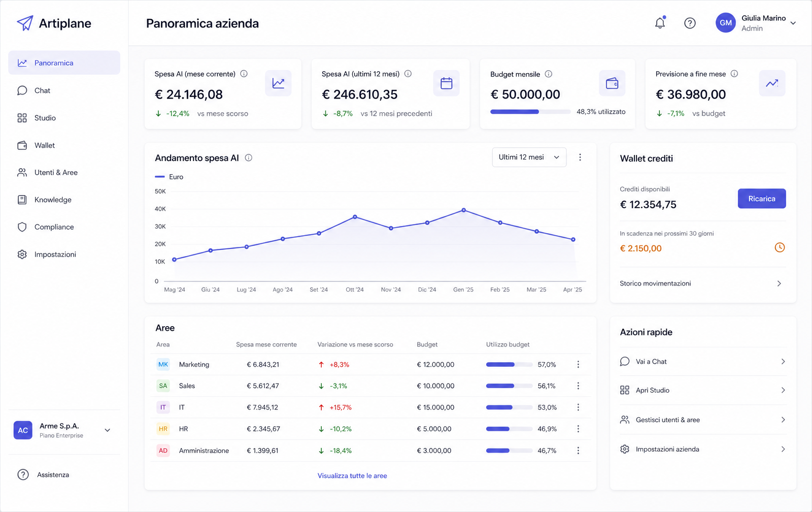Viewport: 812px width, 512px height.
Task: Click the wallet icon on Budget mensile card
Action: pyautogui.click(x=612, y=83)
